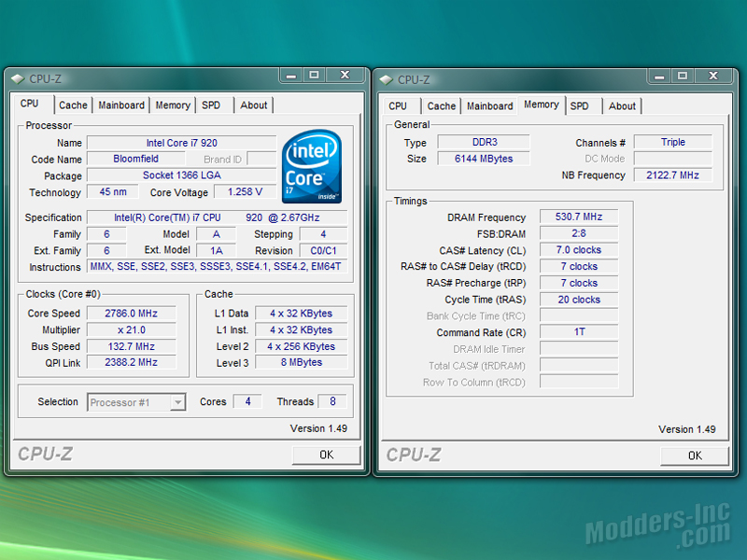
Task: Click the tRCD value next to RAS# to CAS# Delay
Action: [579, 266]
